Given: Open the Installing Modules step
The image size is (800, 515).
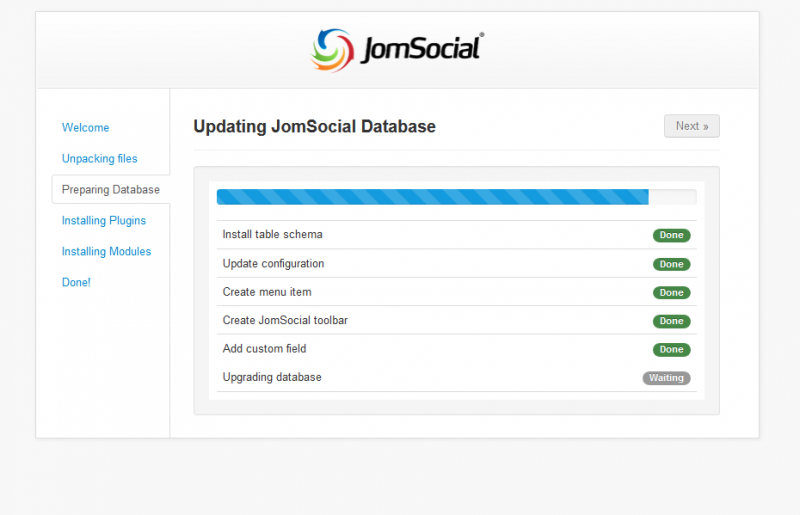Looking at the screenshot, I should tap(106, 252).
